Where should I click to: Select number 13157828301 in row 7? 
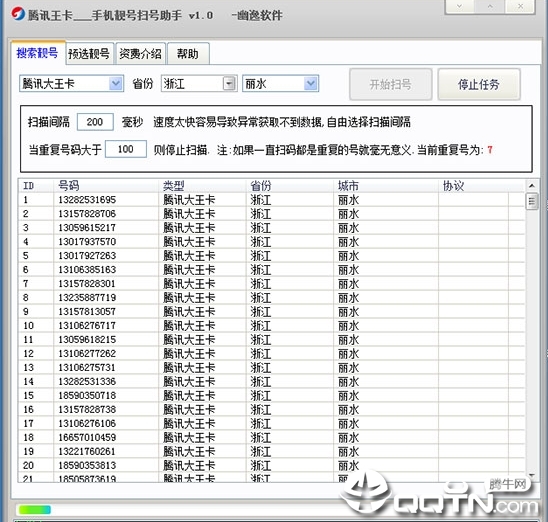tap(87, 284)
